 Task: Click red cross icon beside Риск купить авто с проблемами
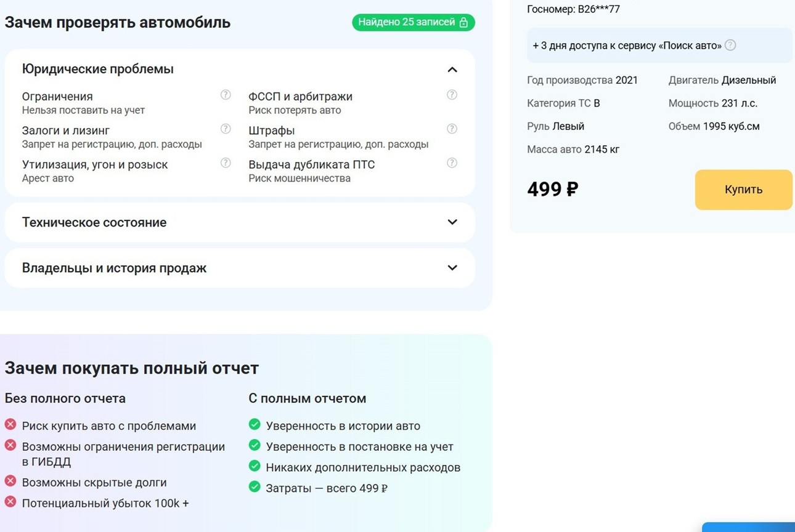pos(10,424)
